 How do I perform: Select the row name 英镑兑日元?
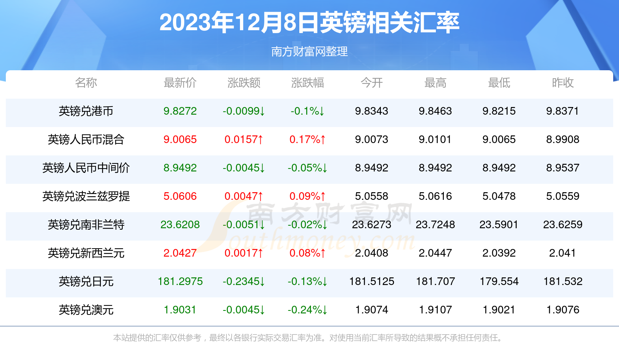point(86,281)
